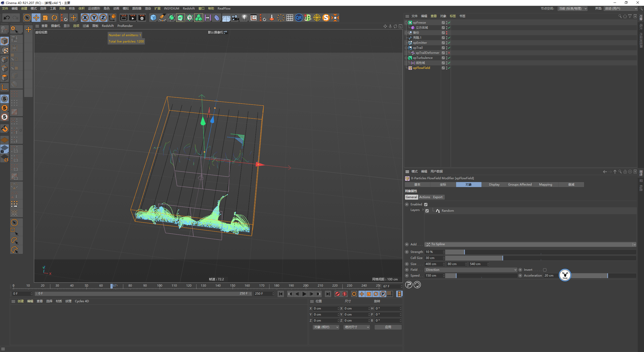Enable the Invert checkbox
Image resolution: width=644 pixels, height=352 pixels.
coord(545,270)
